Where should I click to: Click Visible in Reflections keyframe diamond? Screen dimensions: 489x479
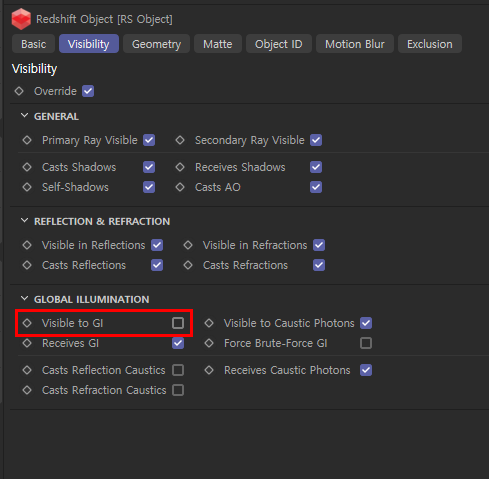pos(27,245)
